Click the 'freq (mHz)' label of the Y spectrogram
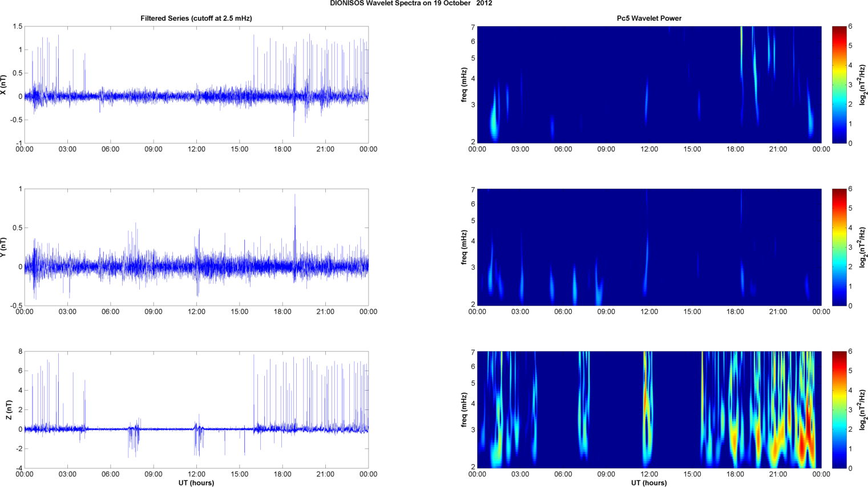Screen dimensions: 868x487 (465, 247)
